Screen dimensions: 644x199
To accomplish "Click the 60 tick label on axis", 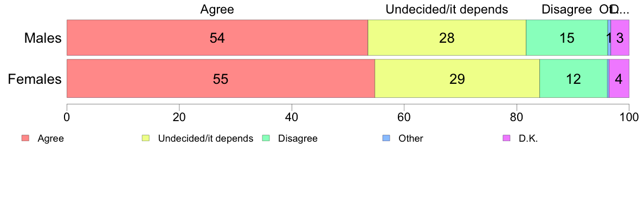I will coord(404,116).
